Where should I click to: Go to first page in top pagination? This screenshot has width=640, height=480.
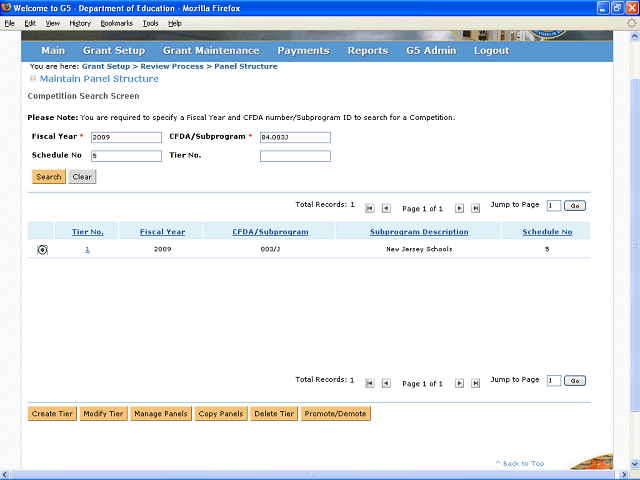tap(369, 209)
